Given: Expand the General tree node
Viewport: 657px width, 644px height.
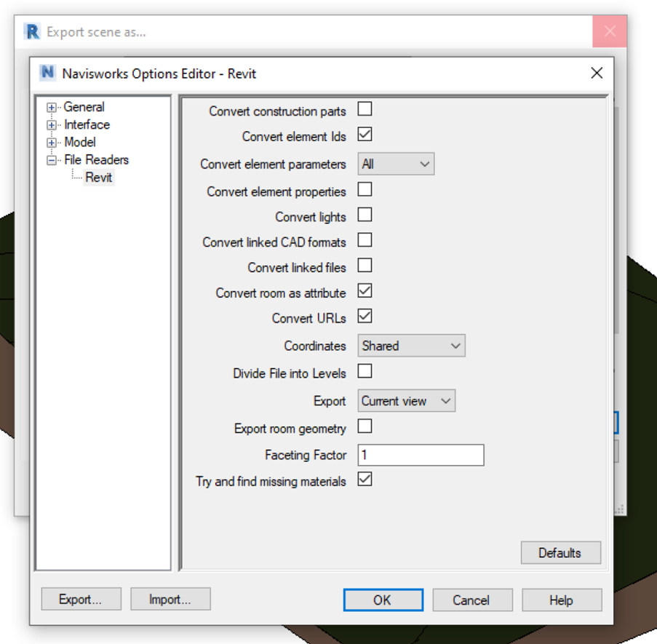Looking at the screenshot, I should click(x=51, y=107).
